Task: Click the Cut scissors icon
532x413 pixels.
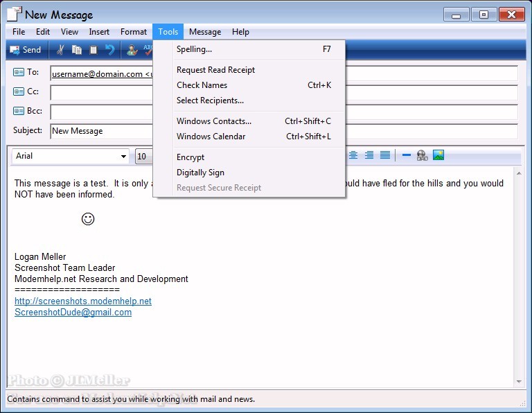Action: tap(60, 50)
